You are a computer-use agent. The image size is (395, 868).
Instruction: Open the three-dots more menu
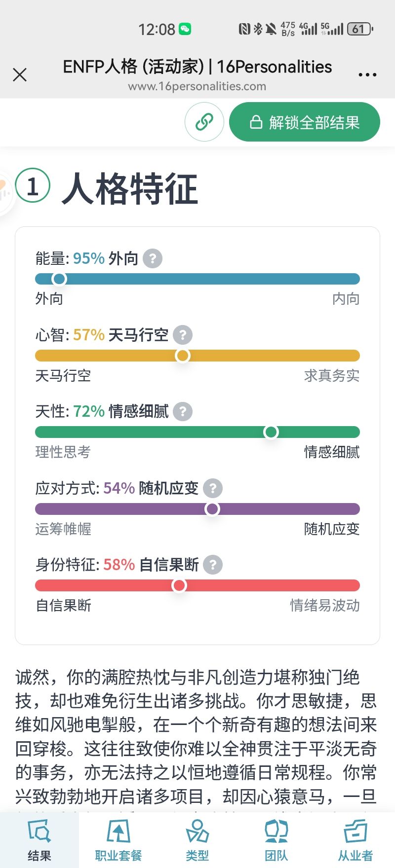[x=367, y=75]
